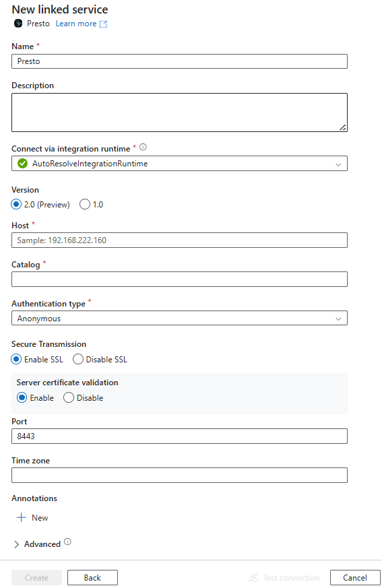Screen dimensions: 382x588
Task: Click the Name input field
Action: point(179,61)
